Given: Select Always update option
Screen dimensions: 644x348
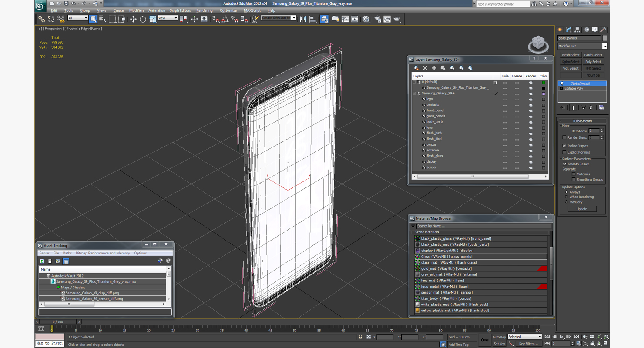Looking at the screenshot, I should (x=566, y=192).
